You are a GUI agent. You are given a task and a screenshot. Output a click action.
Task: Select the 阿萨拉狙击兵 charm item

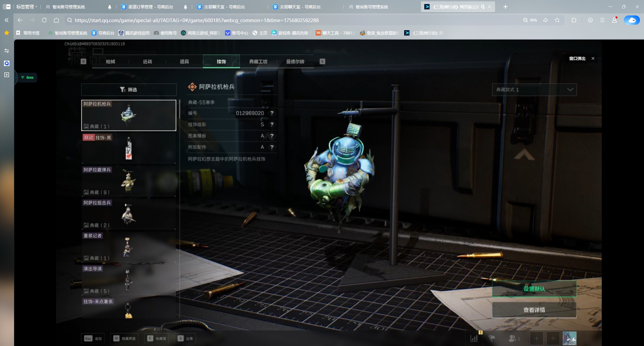tap(129, 214)
